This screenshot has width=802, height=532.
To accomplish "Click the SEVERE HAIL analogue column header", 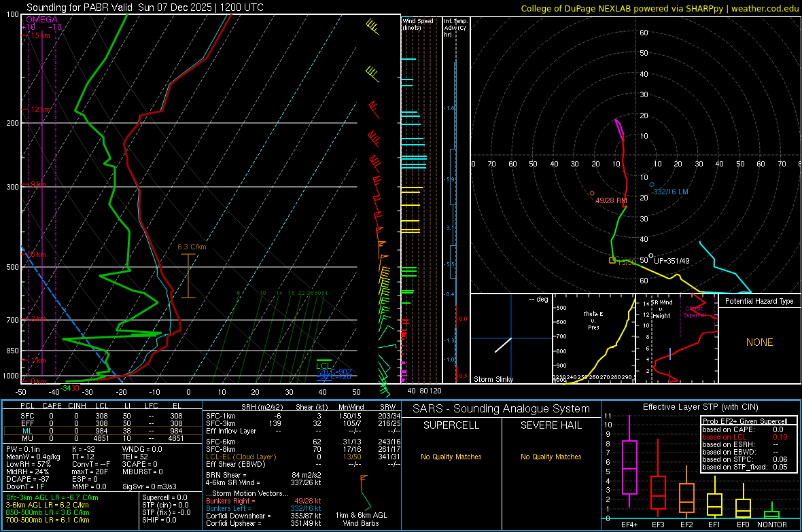I will (x=551, y=425).
